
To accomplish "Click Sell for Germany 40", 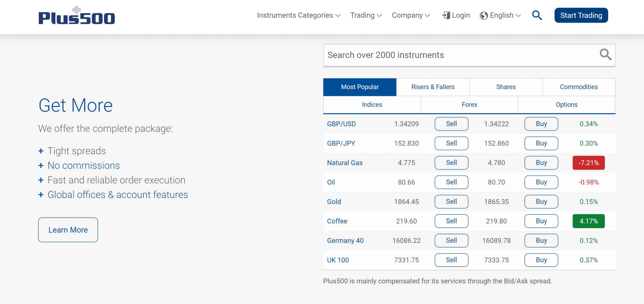I will click(x=451, y=240).
